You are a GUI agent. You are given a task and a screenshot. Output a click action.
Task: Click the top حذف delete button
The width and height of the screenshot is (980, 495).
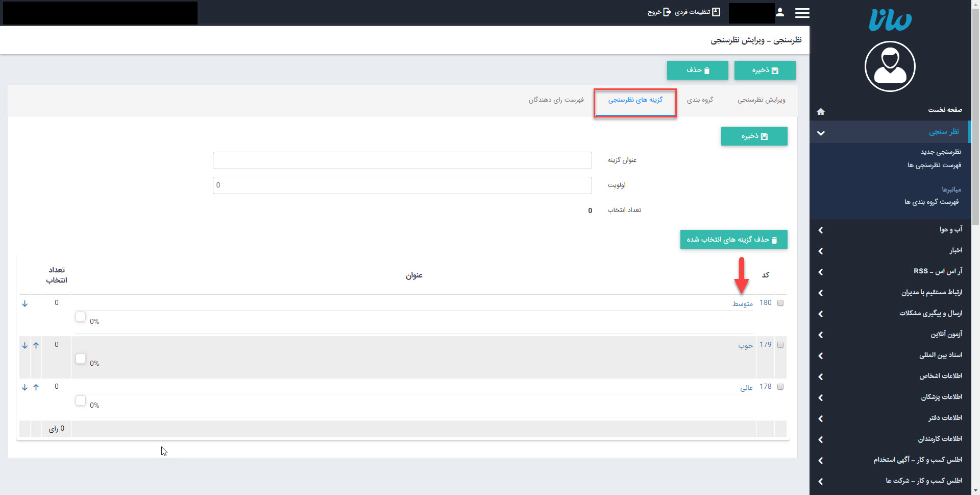point(697,70)
